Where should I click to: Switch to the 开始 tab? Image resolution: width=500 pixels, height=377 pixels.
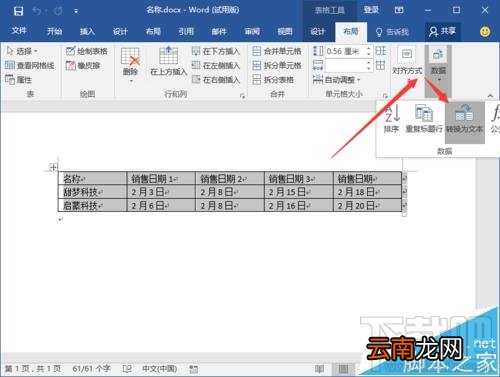[54, 31]
